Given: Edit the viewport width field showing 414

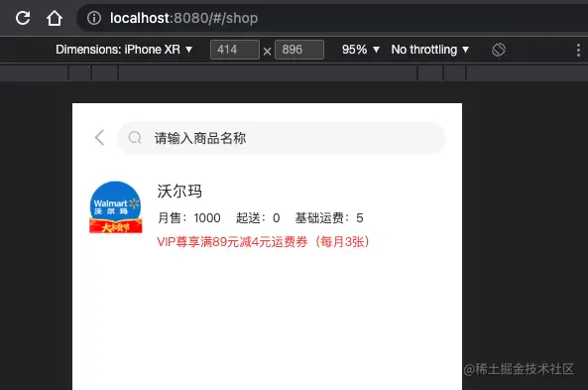Looking at the screenshot, I should tap(235, 50).
